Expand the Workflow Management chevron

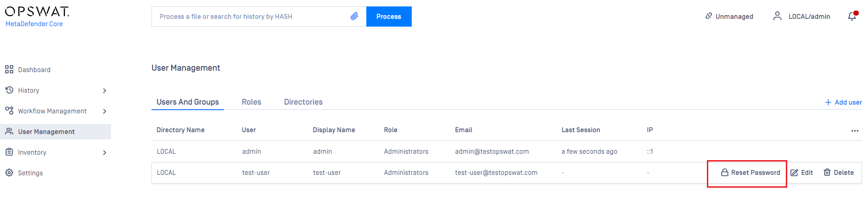click(105, 112)
